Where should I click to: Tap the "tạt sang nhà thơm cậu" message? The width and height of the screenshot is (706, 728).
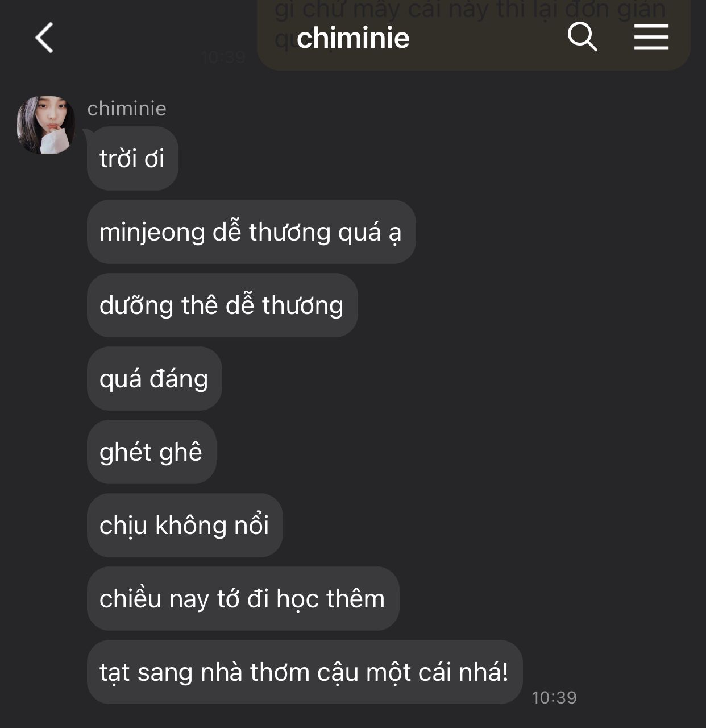pyautogui.click(x=305, y=672)
